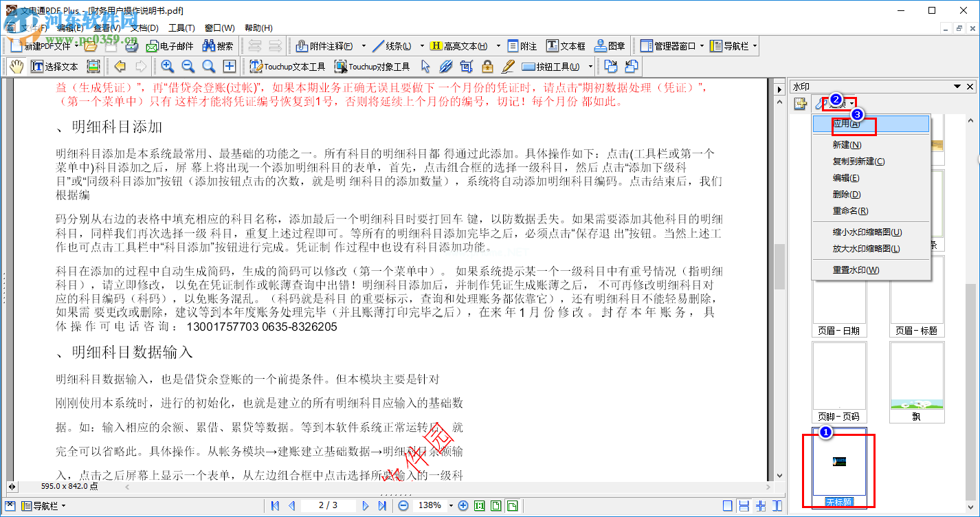Viewport: 980px width, 517px height.
Task: Click the snapshot image tool icon
Action: tap(93, 67)
